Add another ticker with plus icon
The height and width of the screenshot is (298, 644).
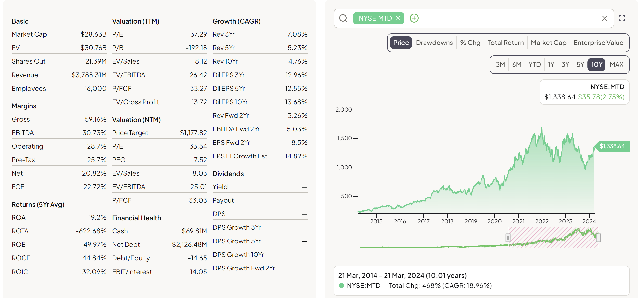coord(414,18)
